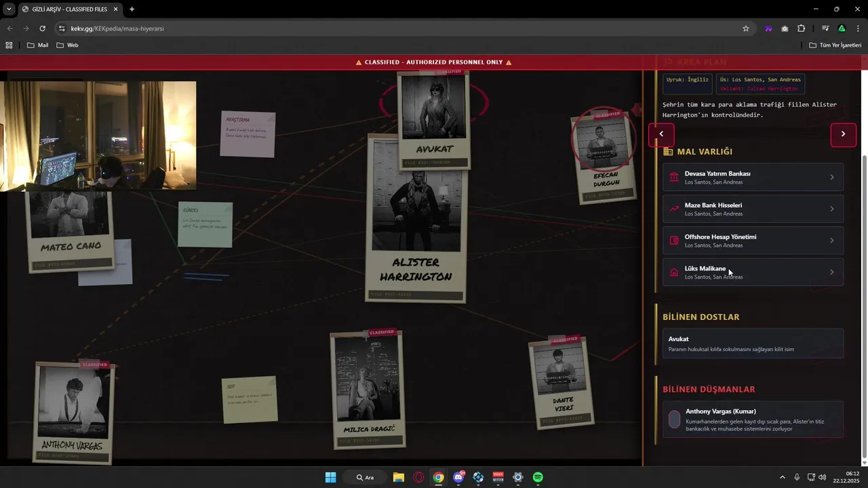Click the bank building icon beside Devasa Yatırım Bankası

tap(673, 178)
